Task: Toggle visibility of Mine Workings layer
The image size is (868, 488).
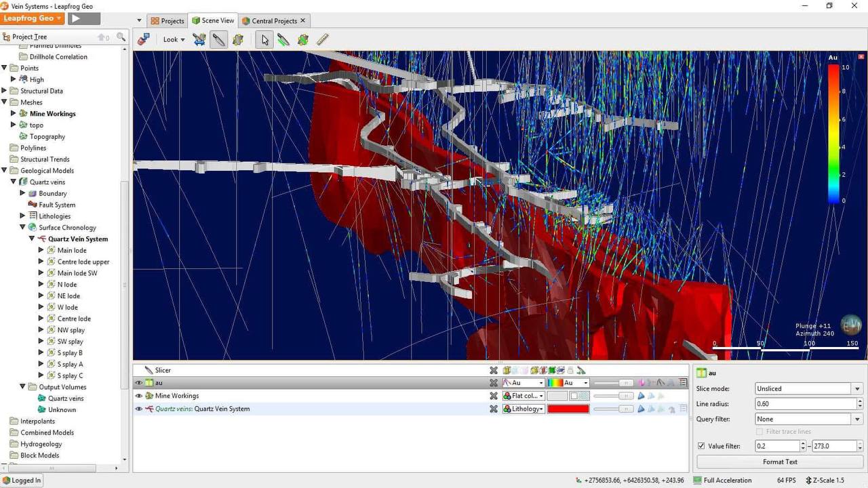Action: 139,396
